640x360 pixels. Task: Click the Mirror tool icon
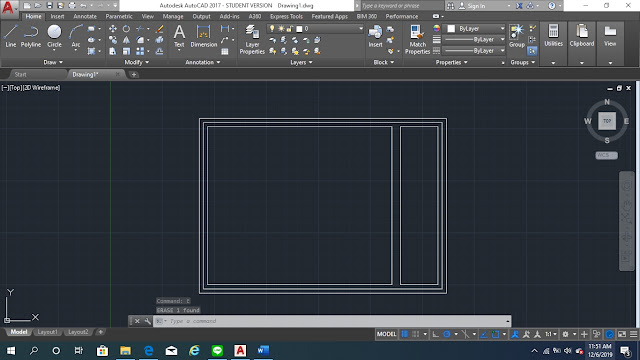127,40
